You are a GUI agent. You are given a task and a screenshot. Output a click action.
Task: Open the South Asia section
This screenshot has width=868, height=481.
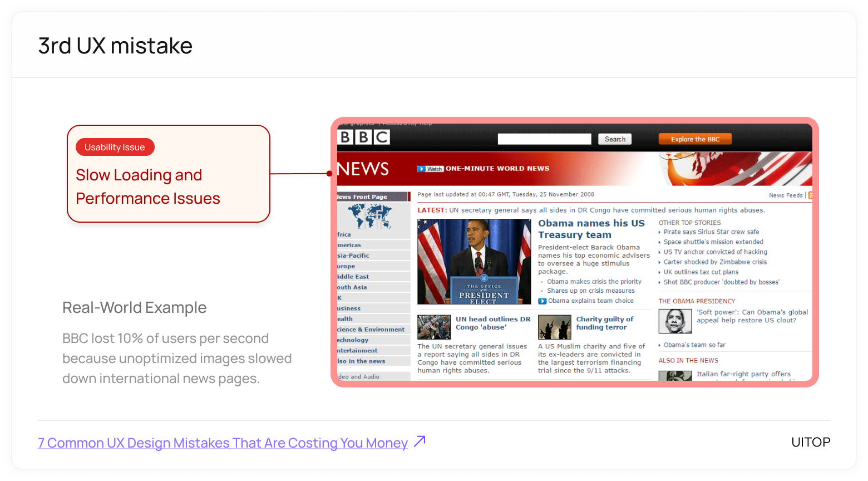[x=373, y=288]
